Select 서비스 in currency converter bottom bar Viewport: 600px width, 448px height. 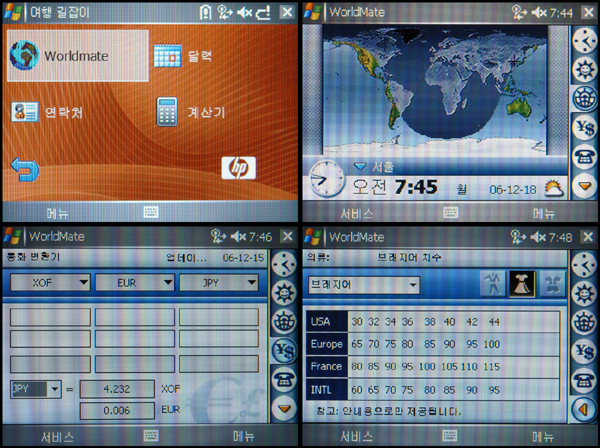tap(57, 437)
